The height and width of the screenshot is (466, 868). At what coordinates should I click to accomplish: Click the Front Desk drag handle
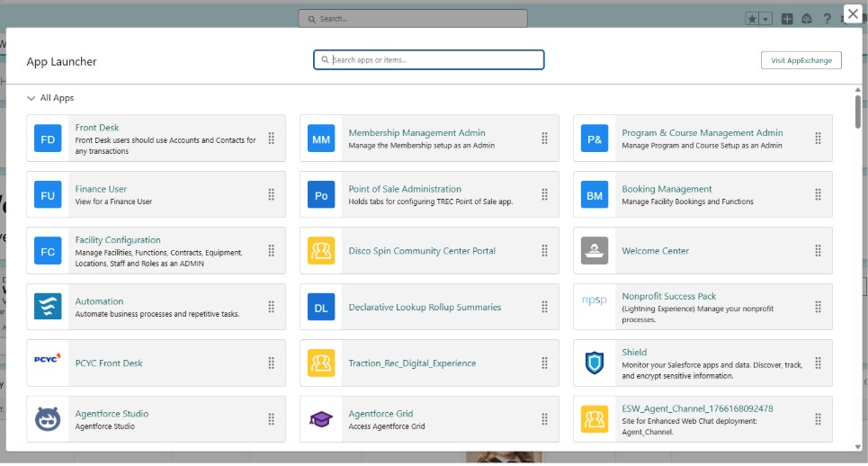272,139
